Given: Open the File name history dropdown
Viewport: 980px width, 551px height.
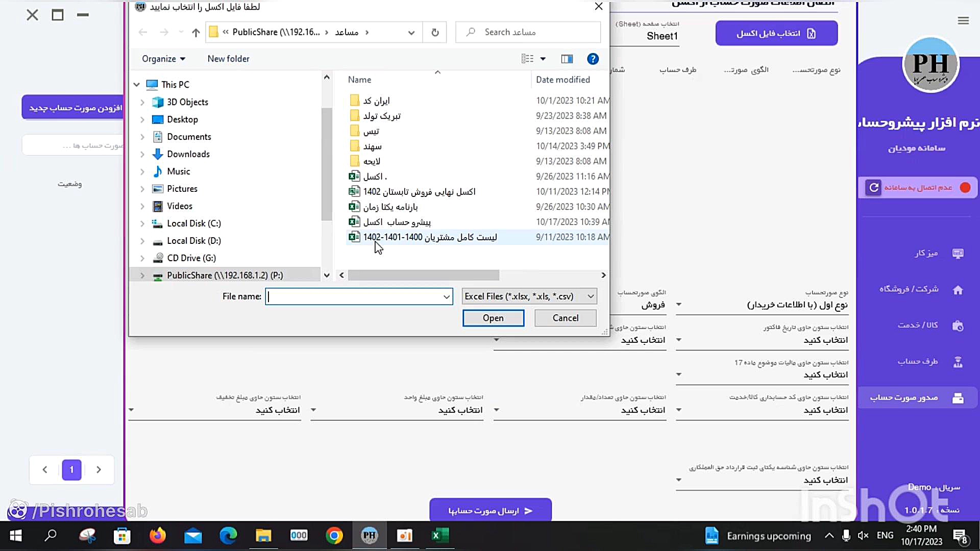Looking at the screenshot, I should [x=447, y=296].
